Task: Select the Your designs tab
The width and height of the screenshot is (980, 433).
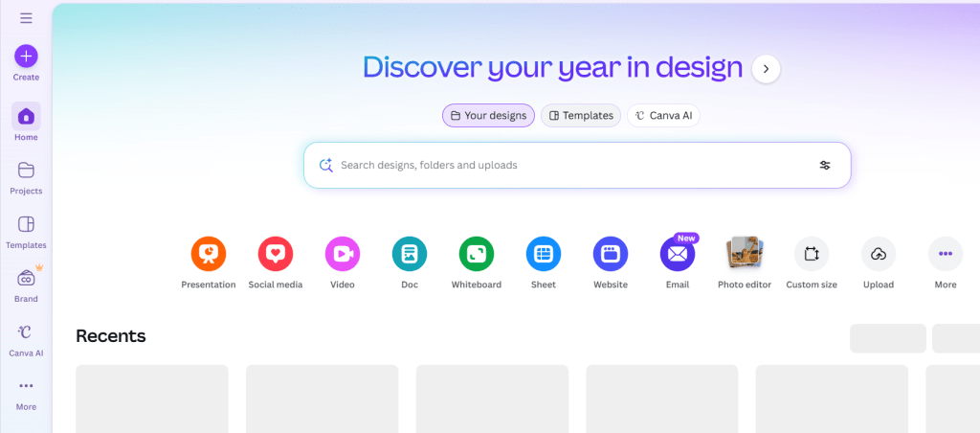Action: pos(489,115)
